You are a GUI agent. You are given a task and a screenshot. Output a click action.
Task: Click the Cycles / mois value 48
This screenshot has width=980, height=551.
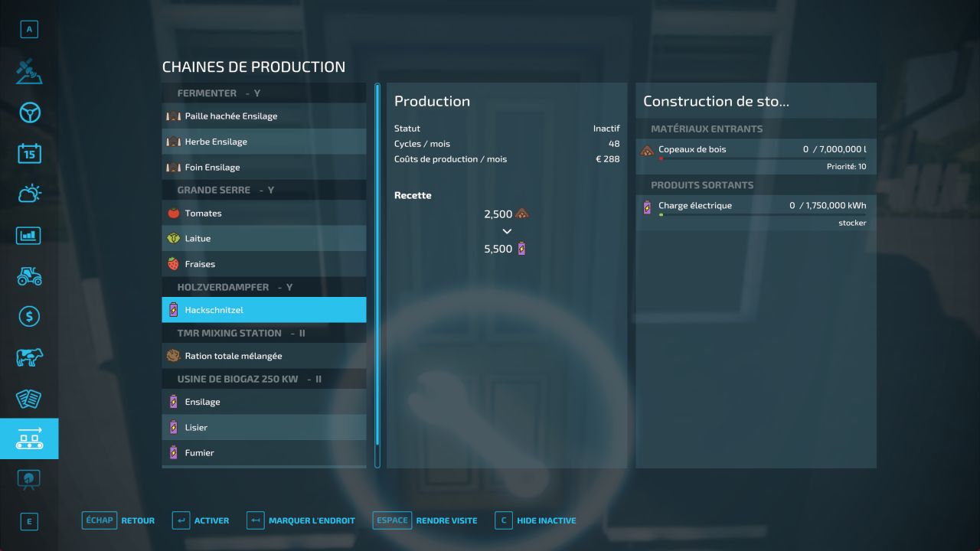[x=614, y=144]
